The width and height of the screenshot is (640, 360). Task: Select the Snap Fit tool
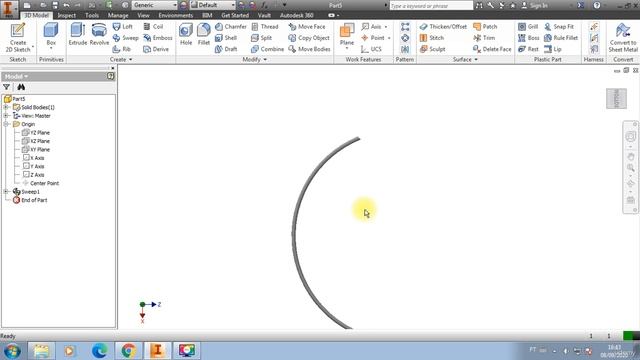(559, 27)
